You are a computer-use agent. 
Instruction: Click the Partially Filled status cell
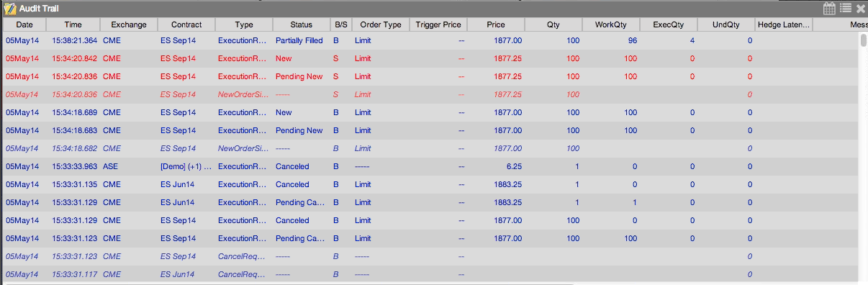[299, 40]
